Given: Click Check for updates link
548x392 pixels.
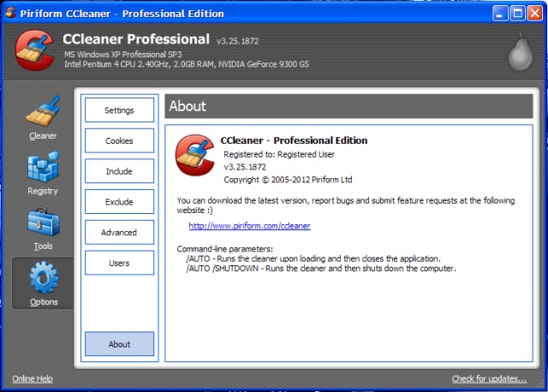Looking at the screenshot, I should 489,378.
